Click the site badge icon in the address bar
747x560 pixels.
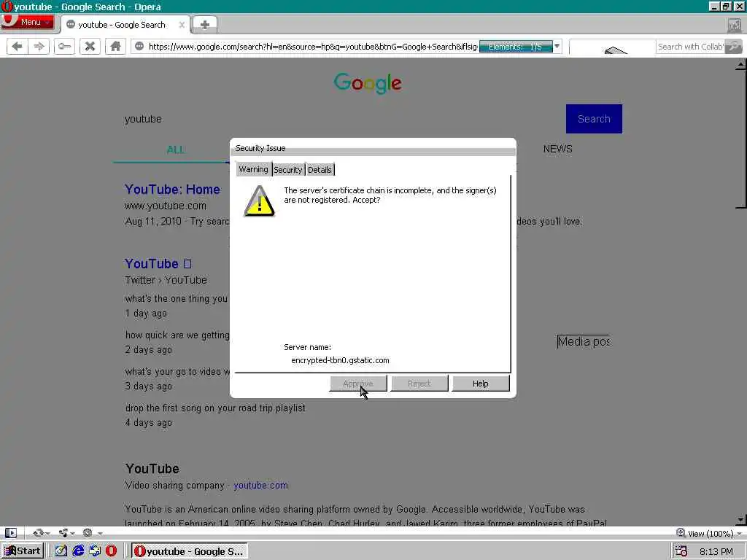[139, 46]
